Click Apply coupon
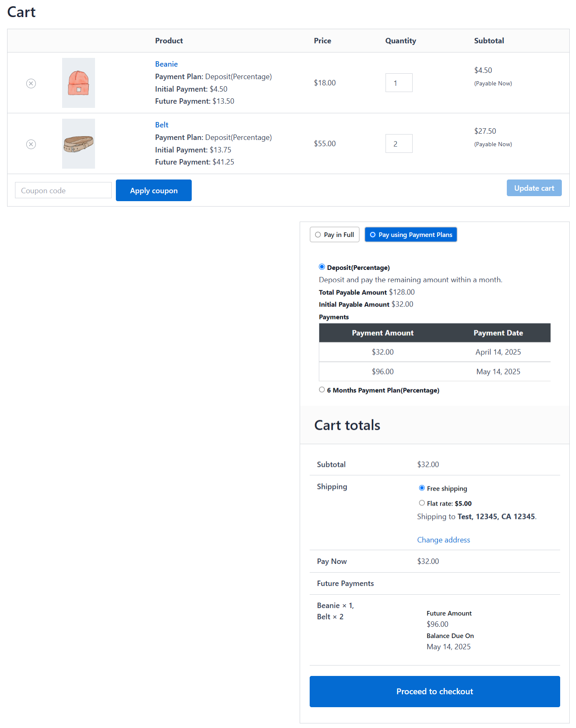576x728 pixels. pos(153,190)
